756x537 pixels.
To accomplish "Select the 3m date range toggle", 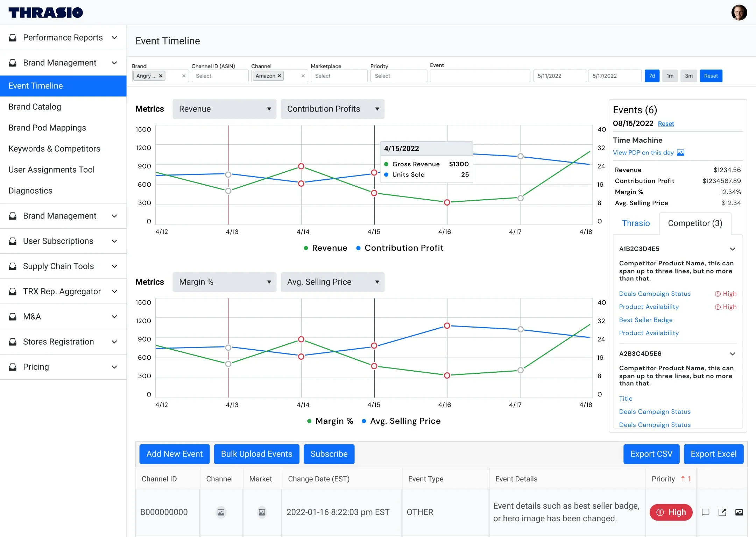I will click(688, 76).
